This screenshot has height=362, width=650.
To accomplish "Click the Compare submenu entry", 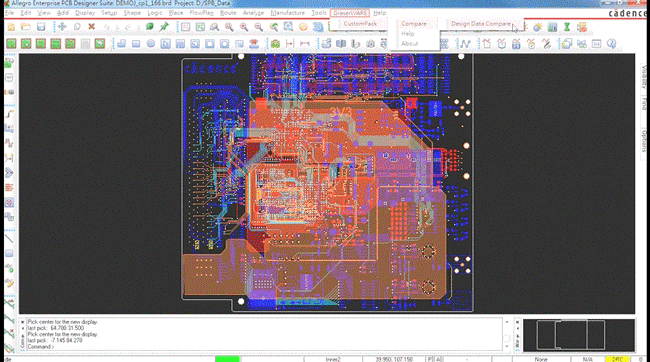I will click(414, 24).
